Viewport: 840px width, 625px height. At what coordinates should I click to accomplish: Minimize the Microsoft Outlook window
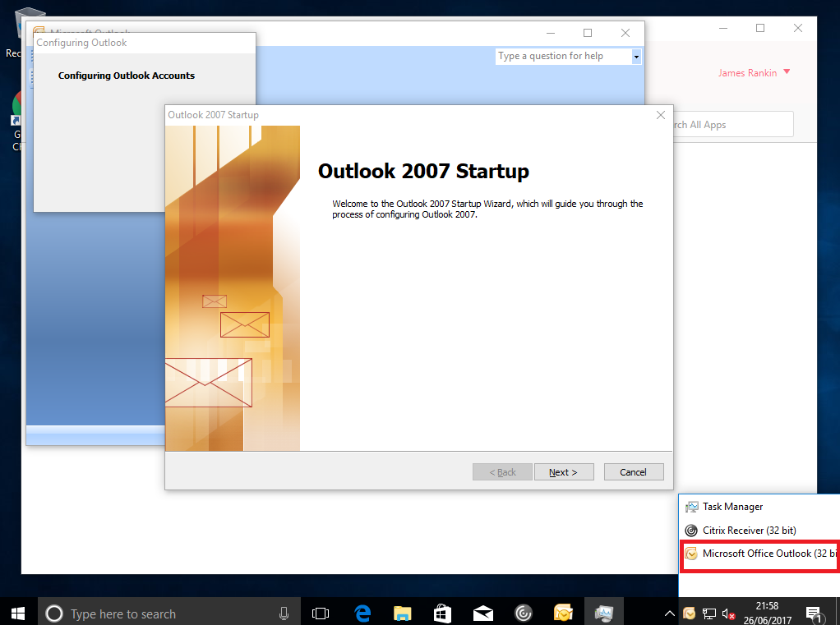(551, 33)
